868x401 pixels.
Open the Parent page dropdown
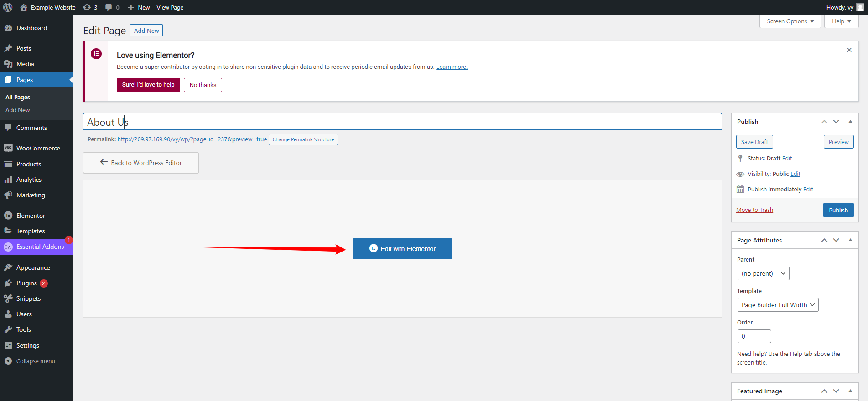pos(763,273)
